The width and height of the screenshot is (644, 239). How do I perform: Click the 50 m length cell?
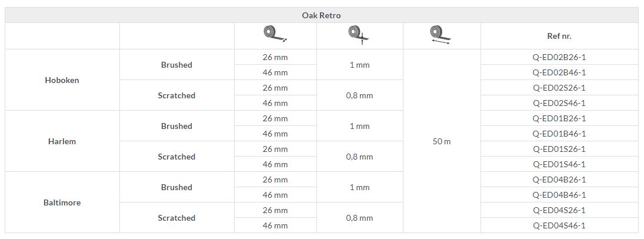tap(442, 141)
